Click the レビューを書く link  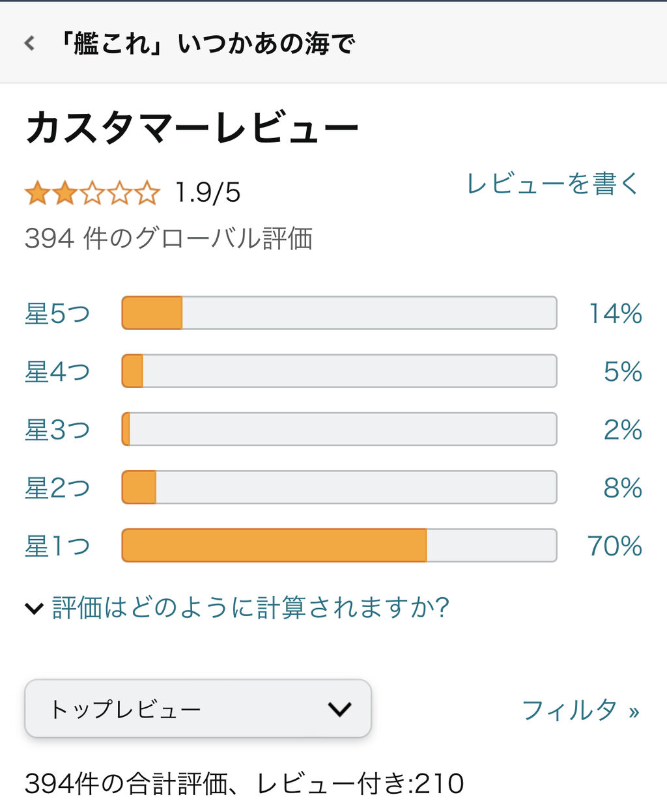point(553,184)
